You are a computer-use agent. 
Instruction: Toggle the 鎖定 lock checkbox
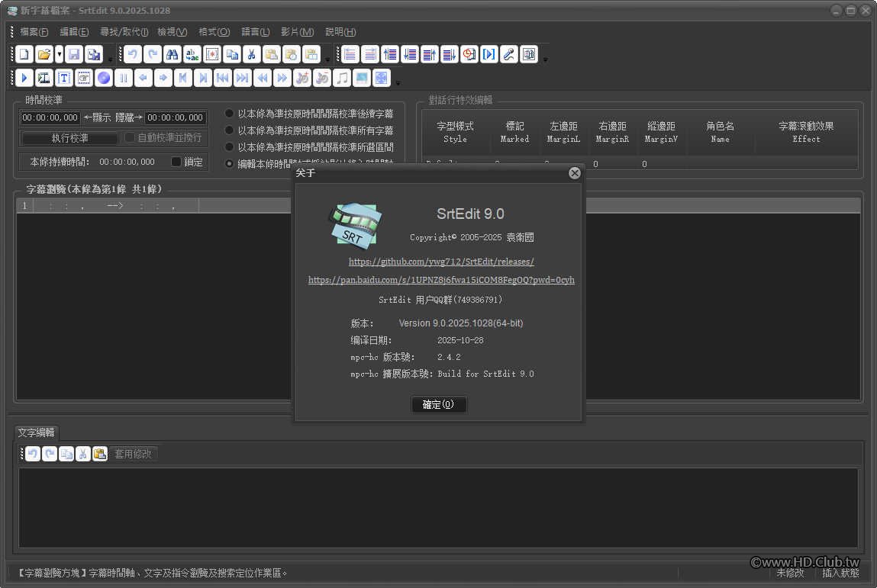click(x=176, y=162)
